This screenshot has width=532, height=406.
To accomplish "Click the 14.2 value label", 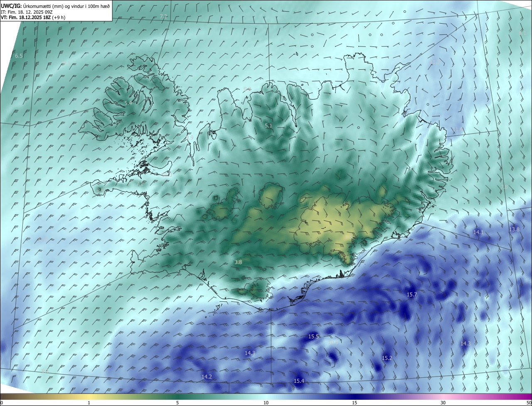I will 207,377.
